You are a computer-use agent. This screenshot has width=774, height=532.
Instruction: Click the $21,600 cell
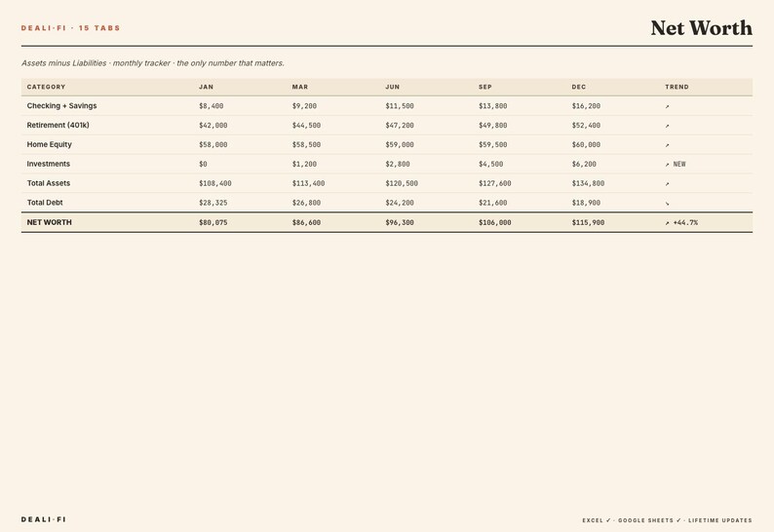click(x=492, y=203)
